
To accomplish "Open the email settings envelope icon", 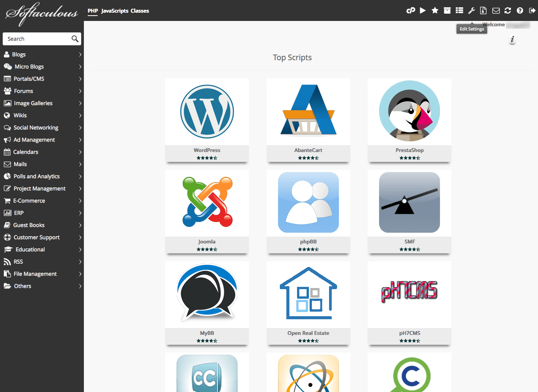I will tap(496, 11).
